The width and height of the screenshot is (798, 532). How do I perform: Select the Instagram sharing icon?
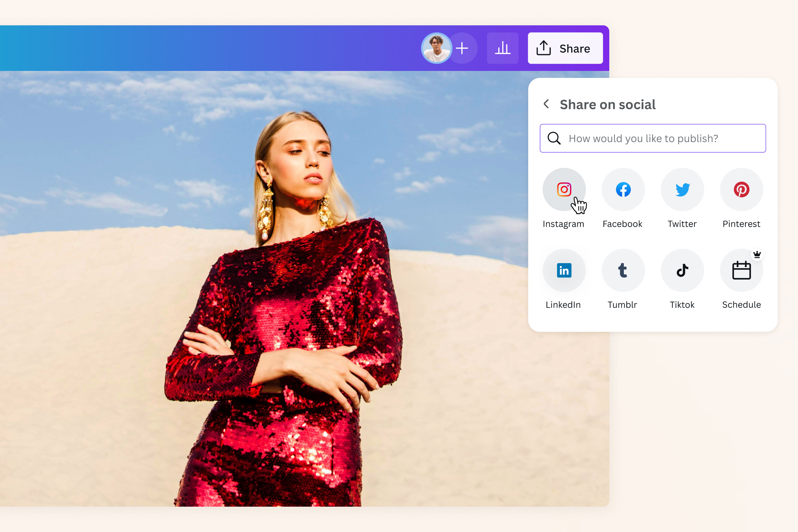click(x=564, y=189)
